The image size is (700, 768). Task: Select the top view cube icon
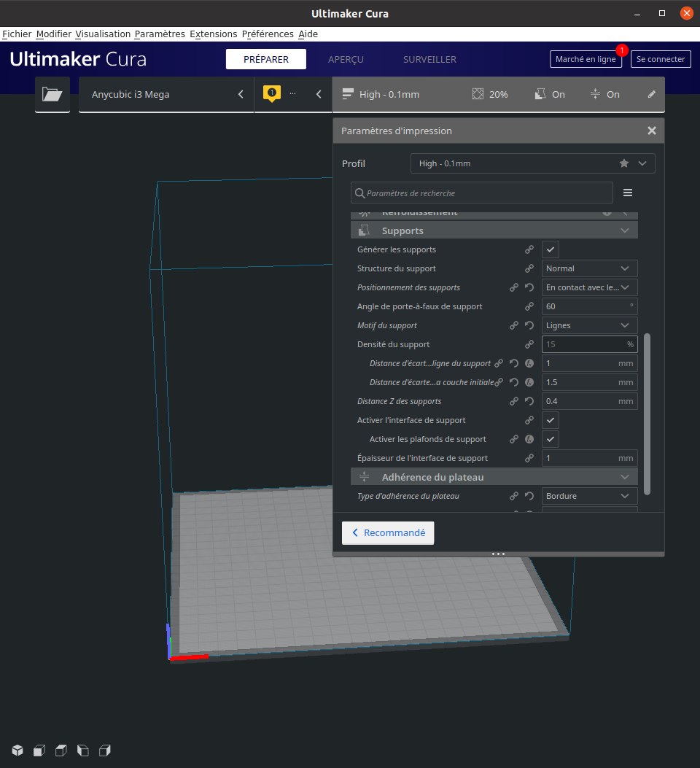61,750
